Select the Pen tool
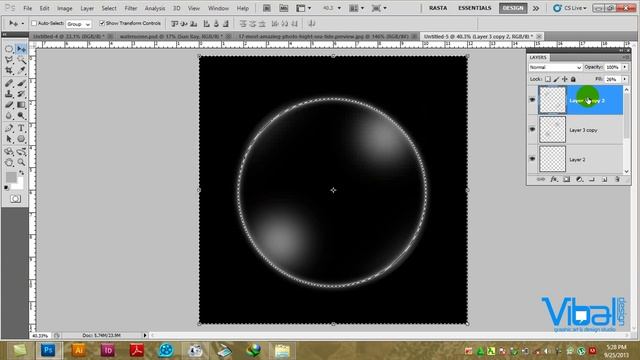640x360 pixels. pos(9,128)
